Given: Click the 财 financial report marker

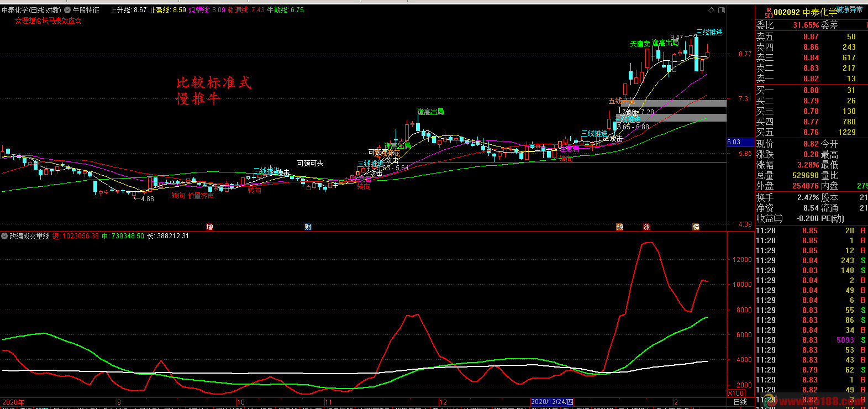Looking at the screenshot, I should click(x=308, y=227).
